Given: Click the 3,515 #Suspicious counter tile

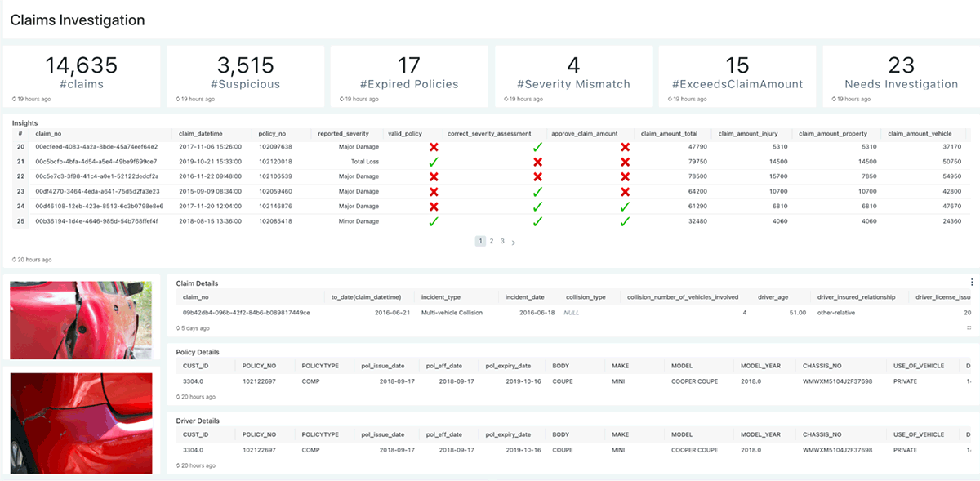Looking at the screenshot, I should pyautogui.click(x=245, y=72).
